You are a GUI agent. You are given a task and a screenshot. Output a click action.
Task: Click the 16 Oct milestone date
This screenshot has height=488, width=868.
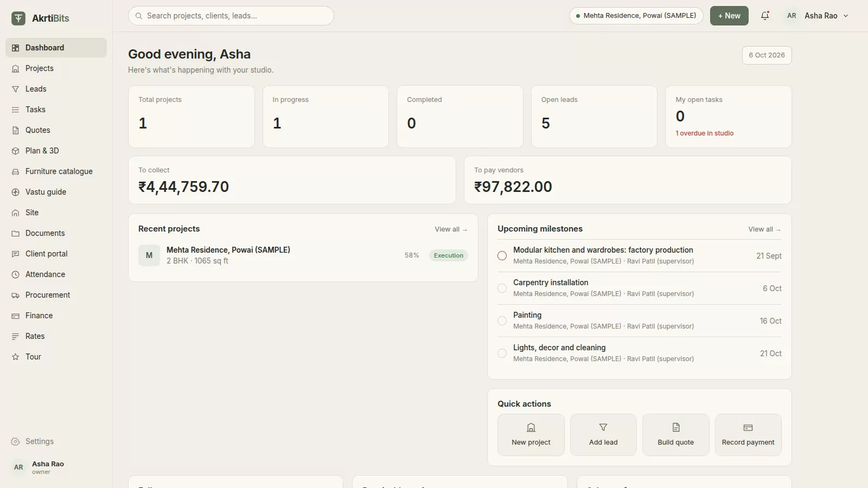[770, 321]
